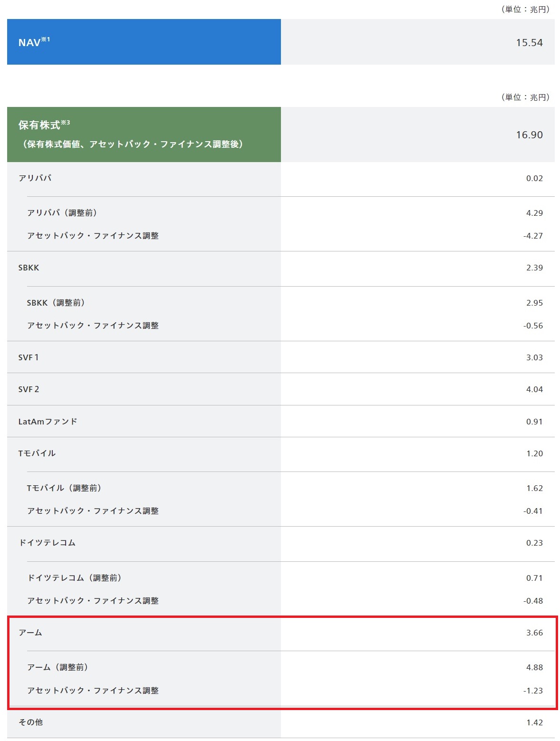Click the アリババ（調整前） sub-row label
Screen dimensions: 560x741
click(x=62, y=213)
